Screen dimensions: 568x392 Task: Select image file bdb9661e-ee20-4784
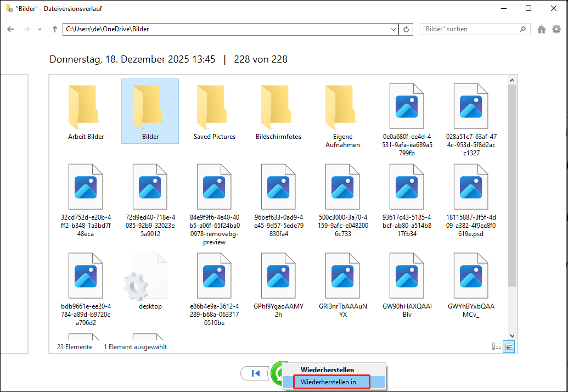86,289
